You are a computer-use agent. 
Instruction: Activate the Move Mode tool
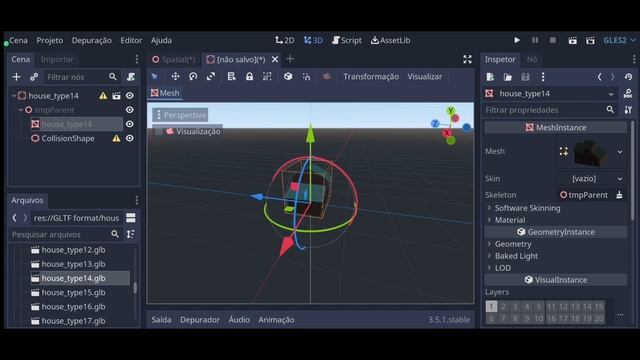point(175,77)
